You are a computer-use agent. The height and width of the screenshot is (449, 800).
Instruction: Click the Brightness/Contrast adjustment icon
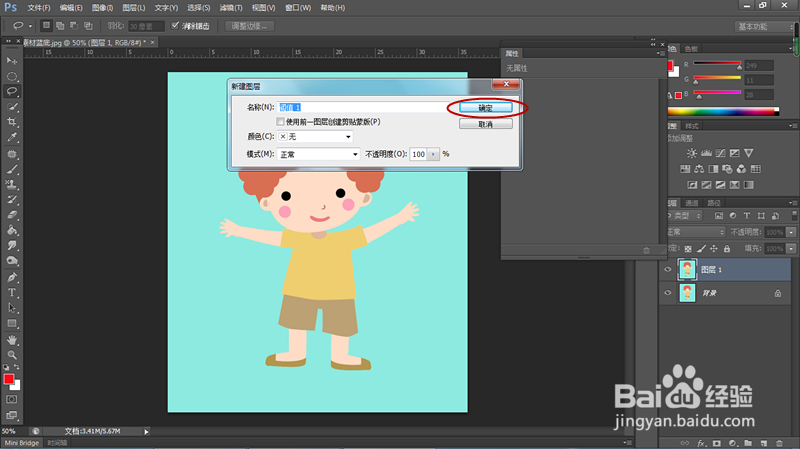(692, 153)
